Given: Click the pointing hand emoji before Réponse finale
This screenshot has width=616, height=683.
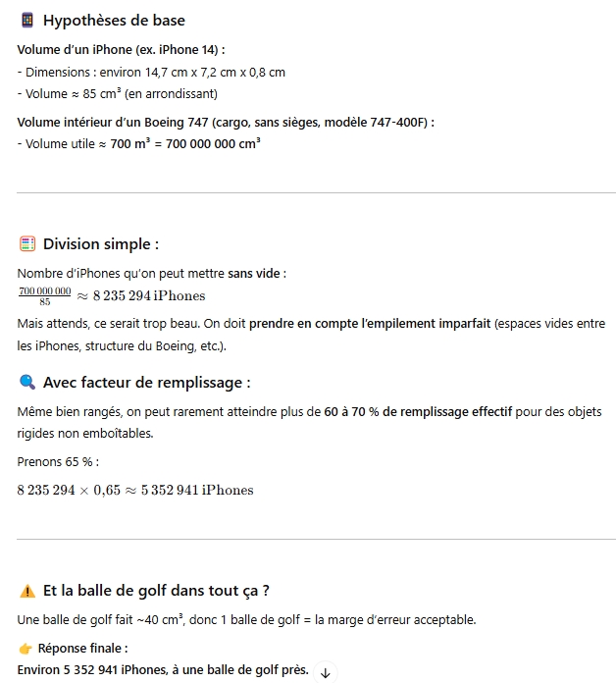Looking at the screenshot, I should click(x=26, y=649).
